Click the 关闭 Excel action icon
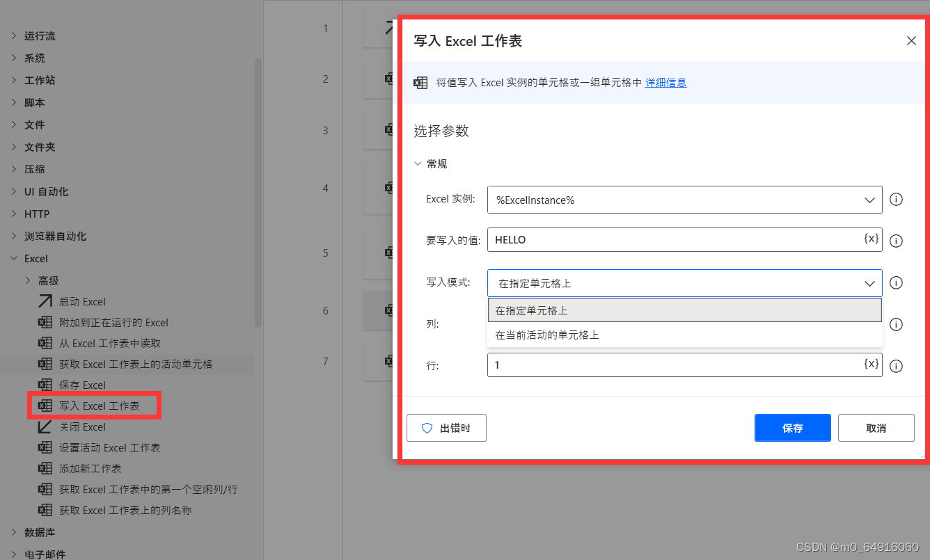The height and width of the screenshot is (560, 930). coord(45,426)
